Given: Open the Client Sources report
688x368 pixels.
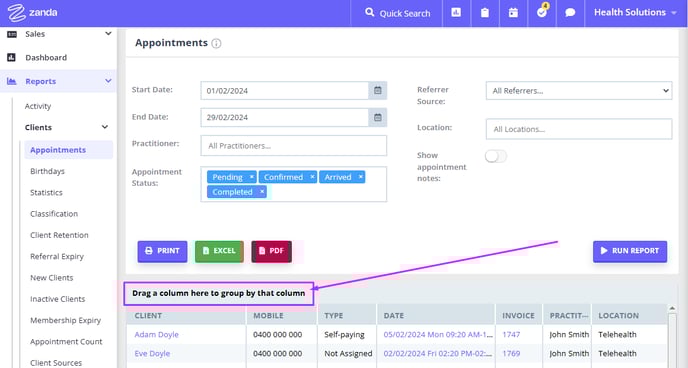Looking at the screenshot, I should (x=56, y=363).
